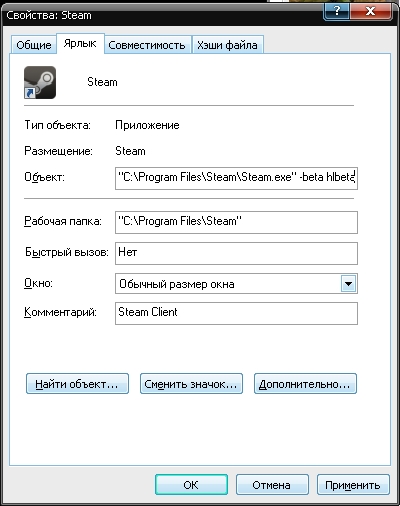Click the help question mark button
The width and height of the screenshot is (400, 506).
pyautogui.click(x=337, y=11)
